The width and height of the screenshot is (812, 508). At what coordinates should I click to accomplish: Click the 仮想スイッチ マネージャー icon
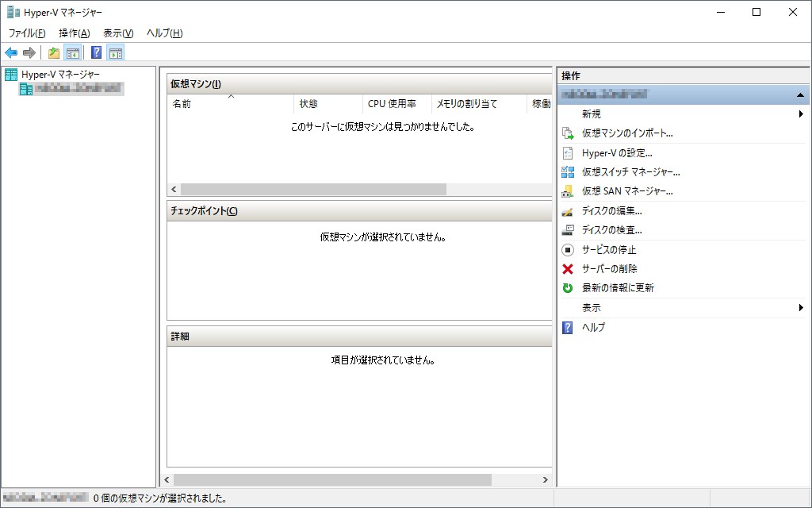pyautogui.click(x=568, y=172)
